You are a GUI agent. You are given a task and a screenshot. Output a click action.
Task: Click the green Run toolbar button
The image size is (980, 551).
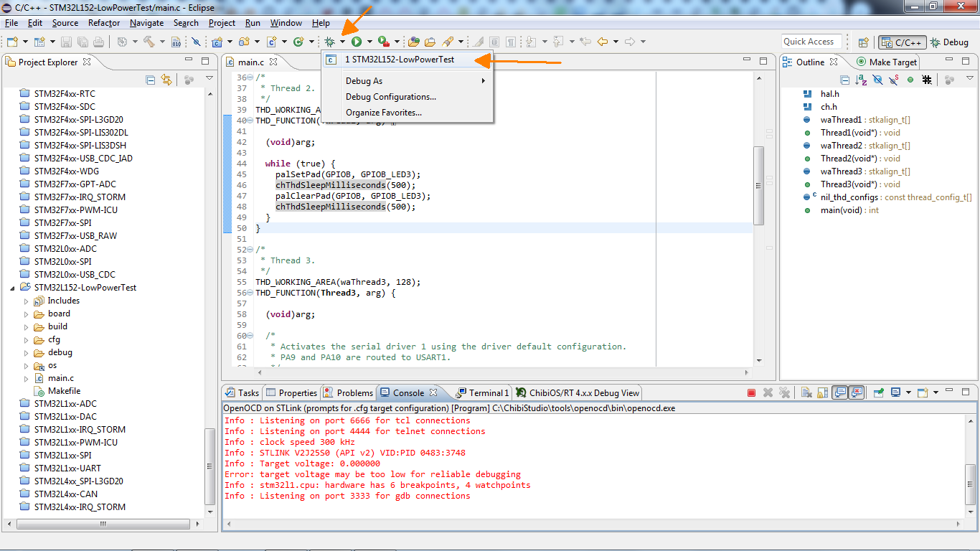click(x=357, y=42)
